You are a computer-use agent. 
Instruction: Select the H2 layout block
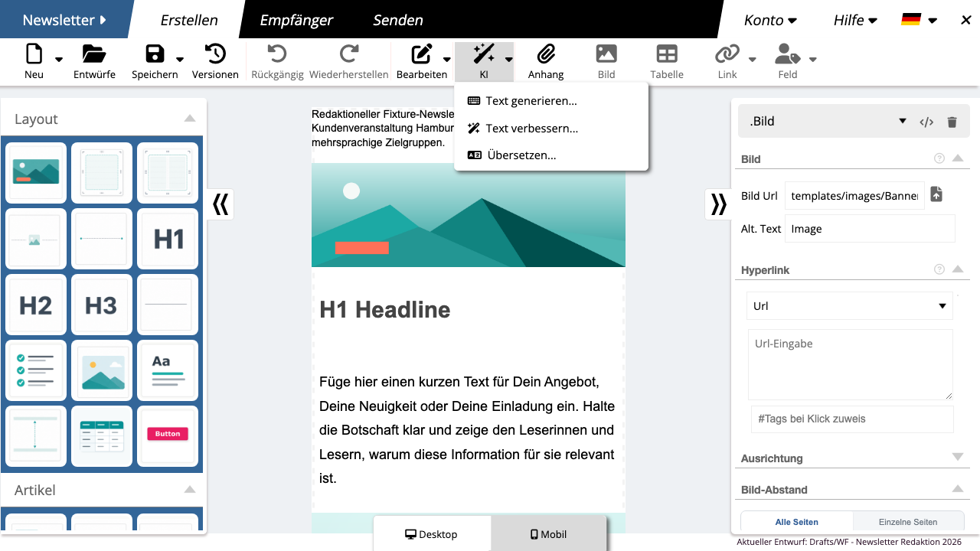coord(36,305)
